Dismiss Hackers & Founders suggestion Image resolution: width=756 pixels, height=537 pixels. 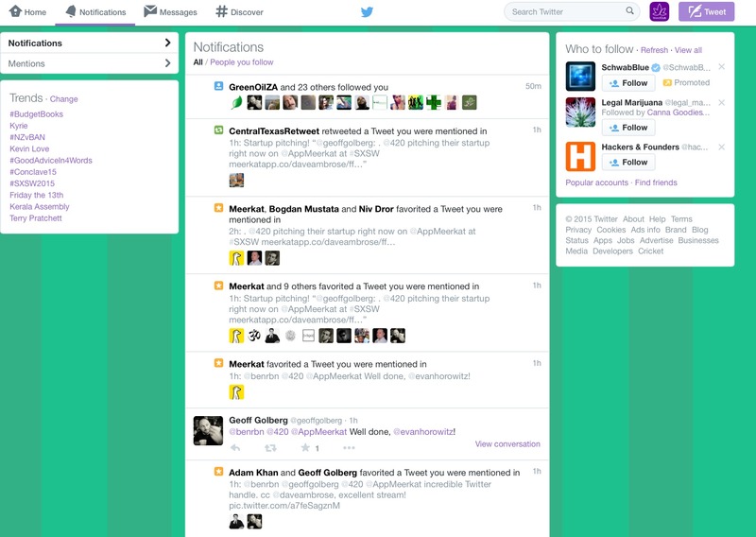coord(721,147)
